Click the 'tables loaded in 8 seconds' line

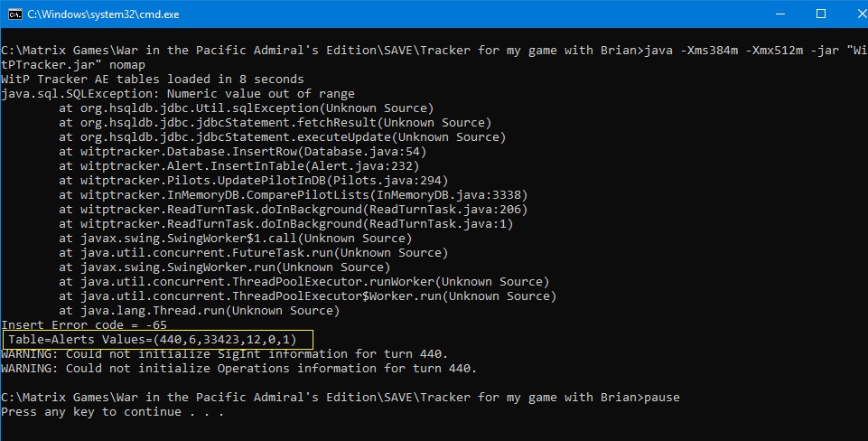153,80
